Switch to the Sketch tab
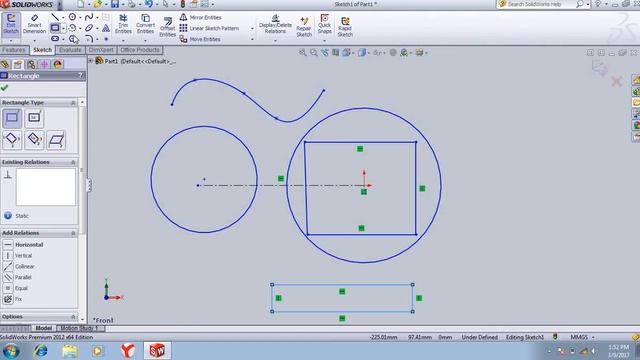640x360 pixels. 42,50
